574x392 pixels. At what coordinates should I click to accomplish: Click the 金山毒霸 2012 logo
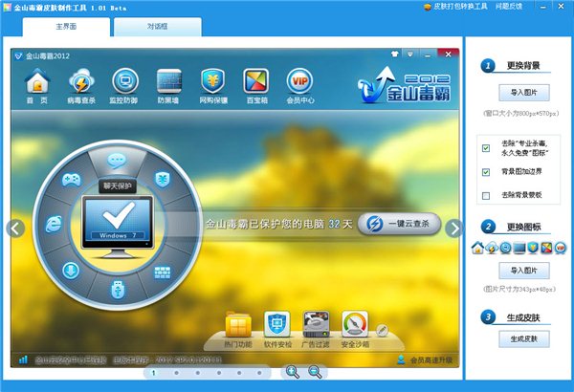(404, 85)
